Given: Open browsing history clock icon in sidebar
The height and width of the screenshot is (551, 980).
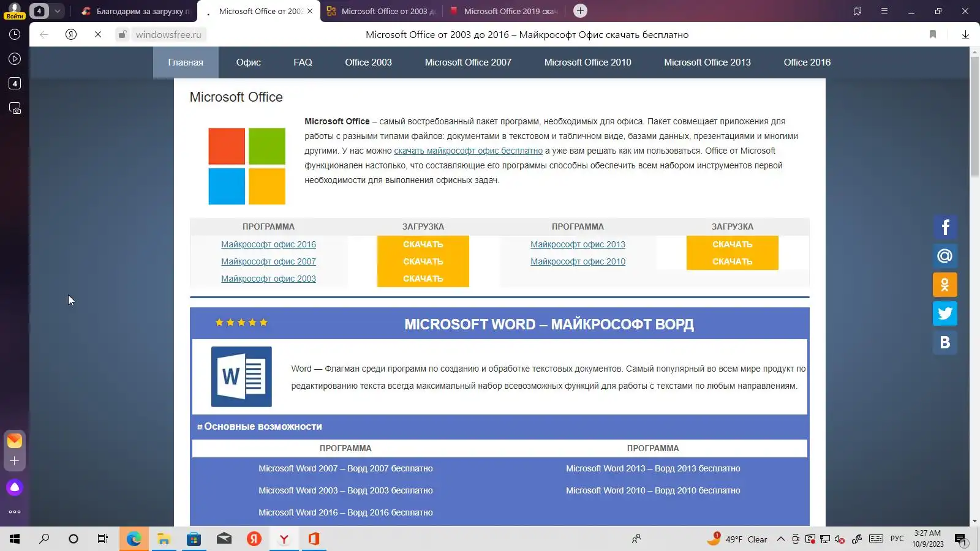Looking at the screenshot, I should pyautogui.click(x=15, y=35).
